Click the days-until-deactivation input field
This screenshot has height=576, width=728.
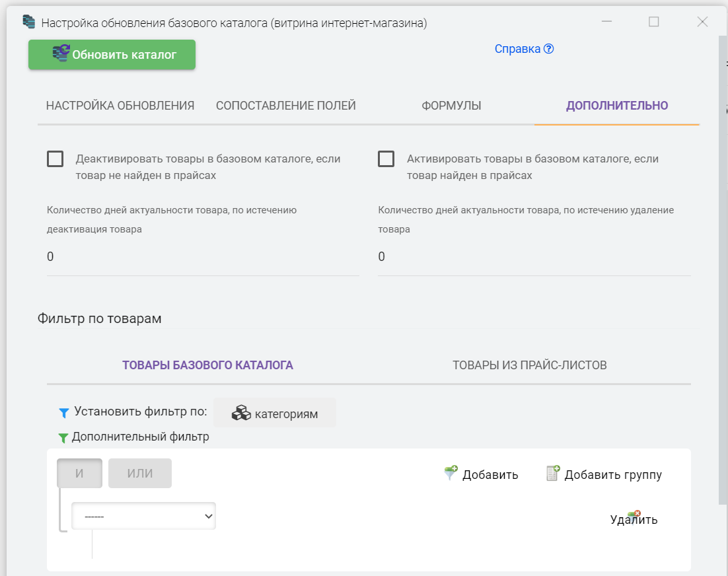point(203,257)
